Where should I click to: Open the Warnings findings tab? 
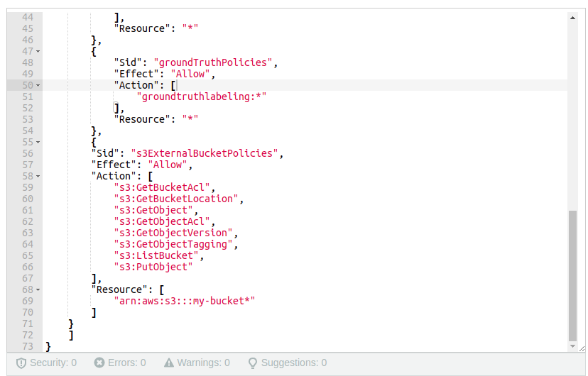click(x=197, y=363)
